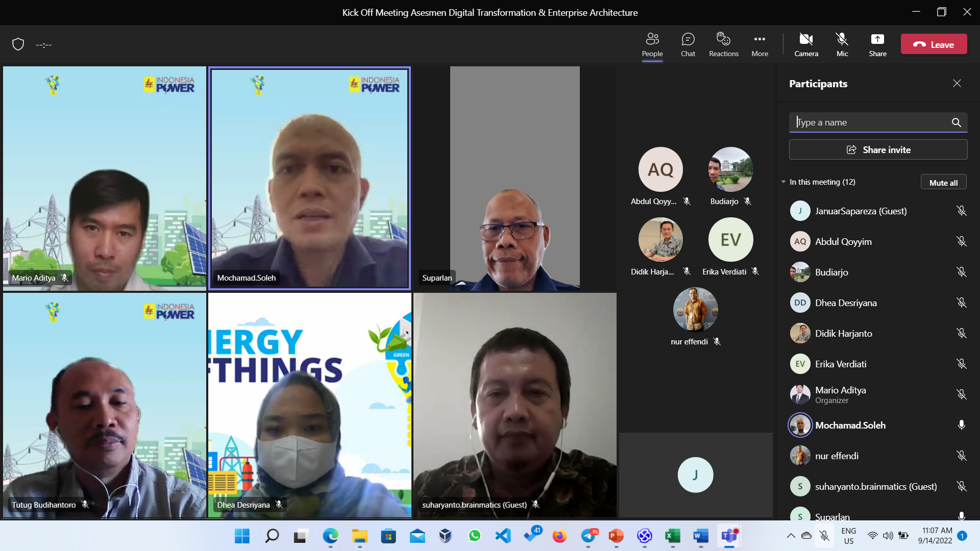Screen dimensions: 980x551
Task: Click the search magnifier in Participants
Action: pos(956,122)
